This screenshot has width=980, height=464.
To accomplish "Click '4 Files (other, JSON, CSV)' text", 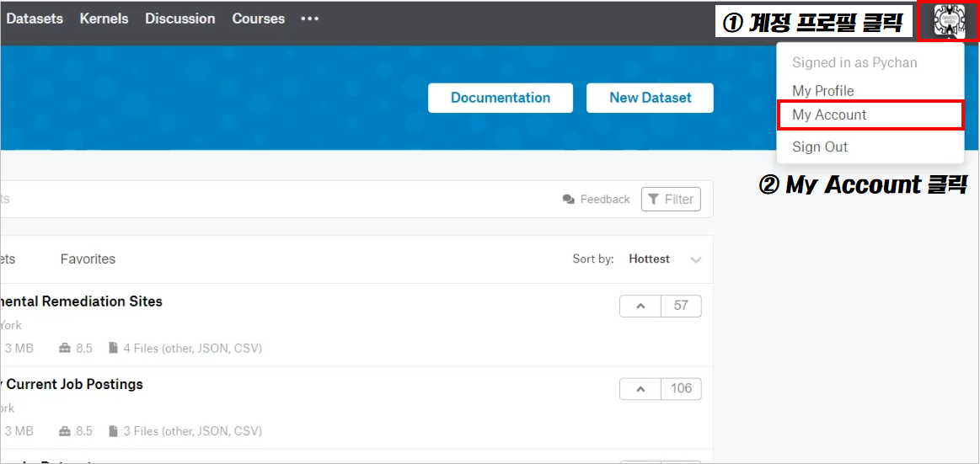I will click(192, 349).
